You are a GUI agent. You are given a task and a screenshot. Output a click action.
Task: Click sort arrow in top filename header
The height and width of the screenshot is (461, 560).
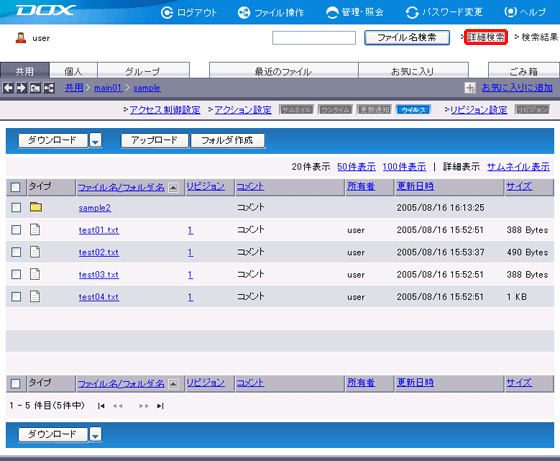[173, 187]
